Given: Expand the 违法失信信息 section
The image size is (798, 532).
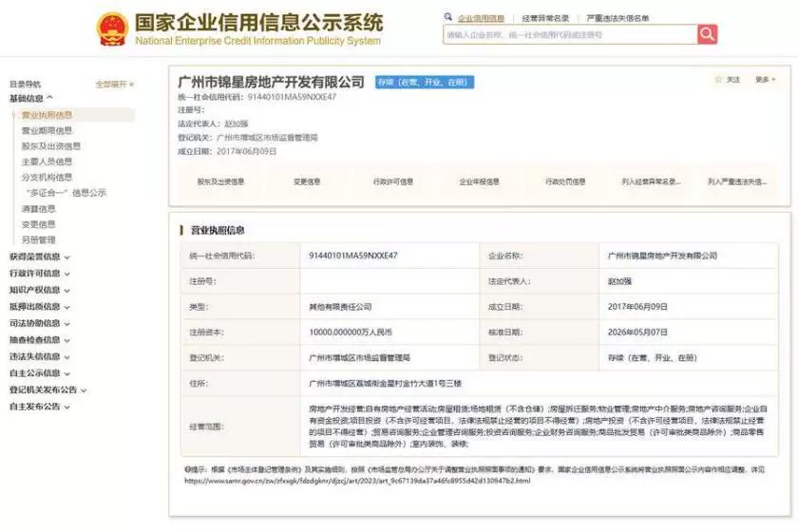Looking at the screenshot, I should [40, 357].
